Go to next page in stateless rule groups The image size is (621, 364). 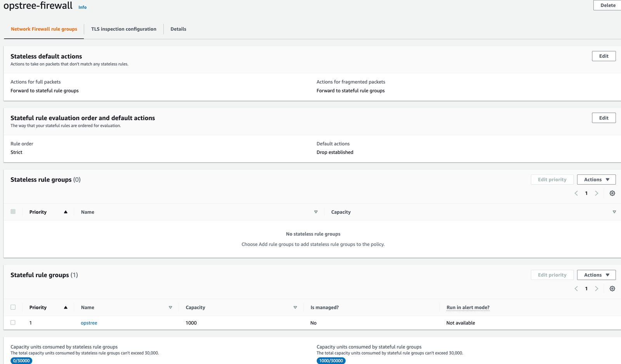click(597, 193)
